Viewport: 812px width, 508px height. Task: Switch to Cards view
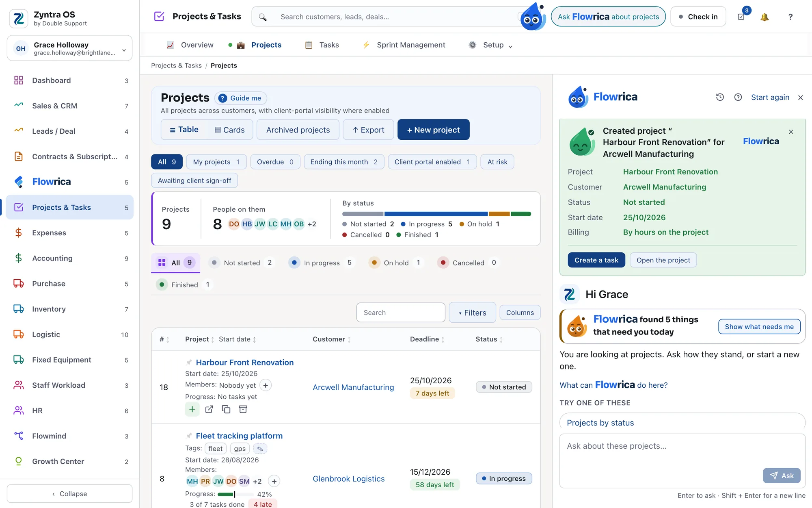tap(229, 130)
